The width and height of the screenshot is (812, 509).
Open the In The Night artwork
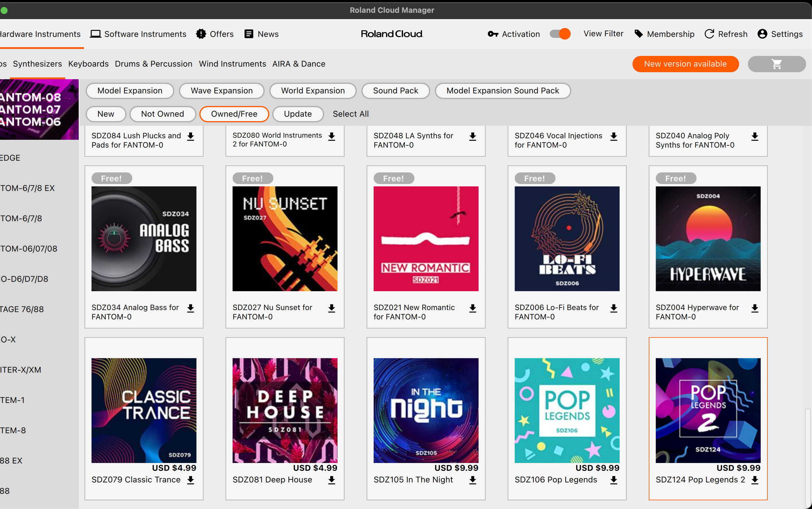pyautogui.click(x=426, y=410)
